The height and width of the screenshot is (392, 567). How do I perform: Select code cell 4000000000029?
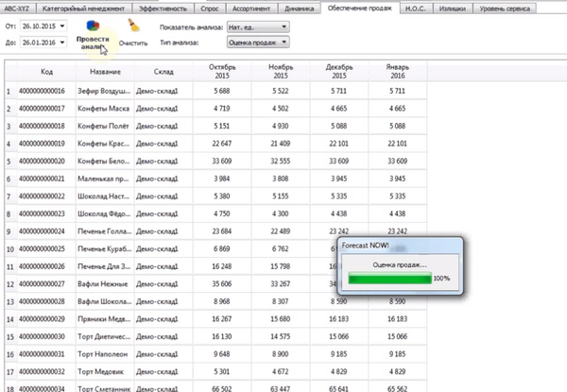(x=46, y=319)
